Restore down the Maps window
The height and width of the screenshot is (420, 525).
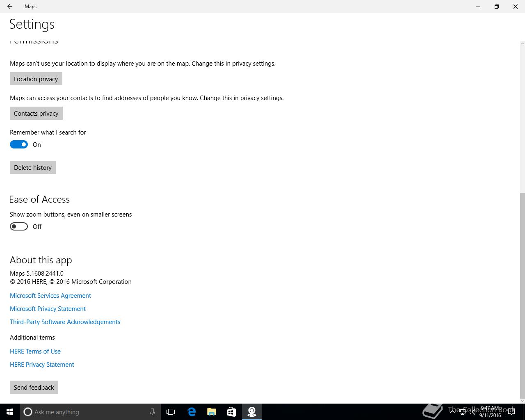(x=497, y=7)
